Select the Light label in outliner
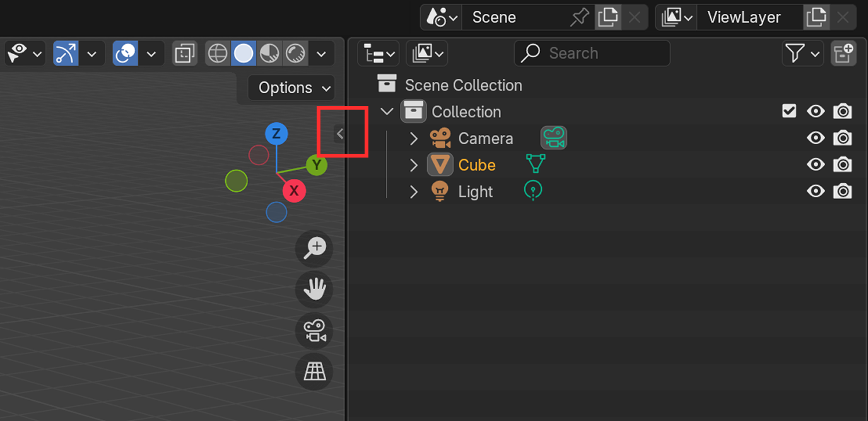This screenshot has height=421, width=868. coord(476,192)
